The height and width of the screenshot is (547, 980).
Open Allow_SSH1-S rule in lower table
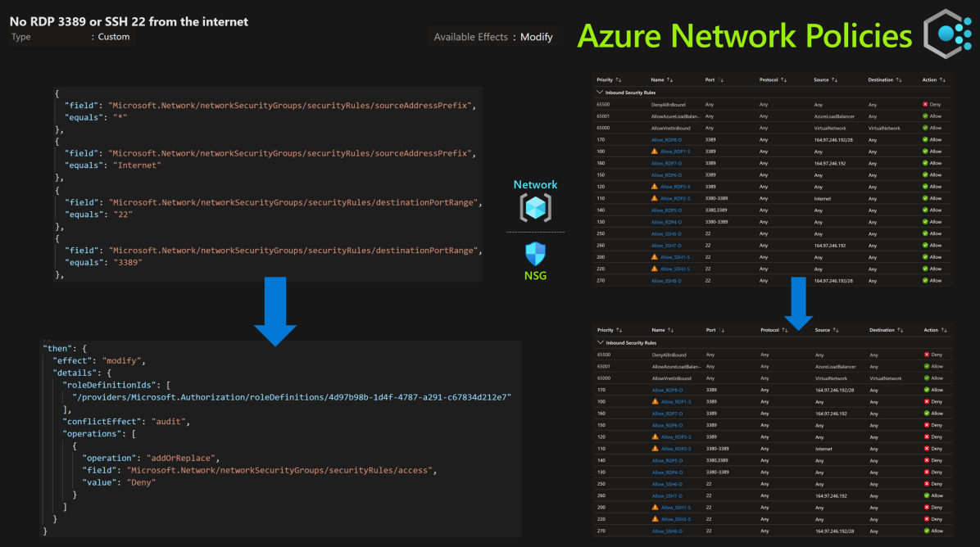pyautogui.click(x=676, y=507)
